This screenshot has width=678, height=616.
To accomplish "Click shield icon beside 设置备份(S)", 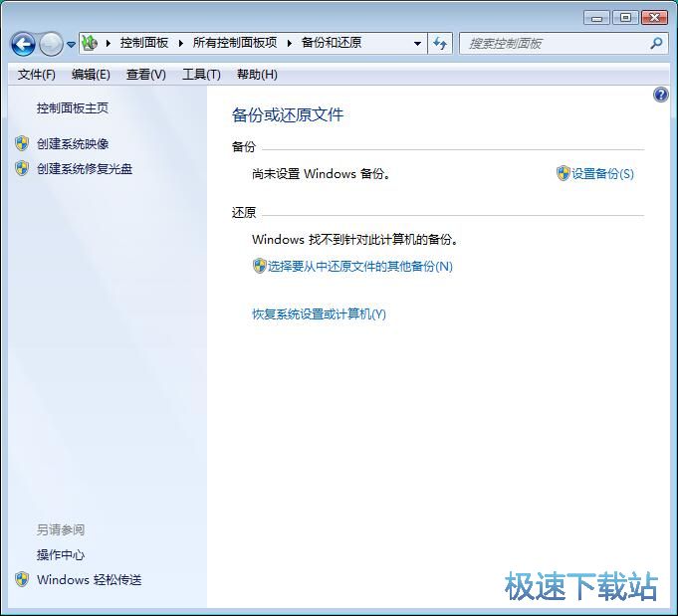I will 563,173.
